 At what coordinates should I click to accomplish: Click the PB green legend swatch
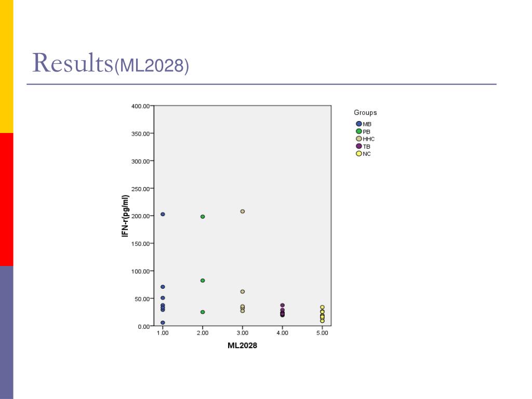pos(358,131)
